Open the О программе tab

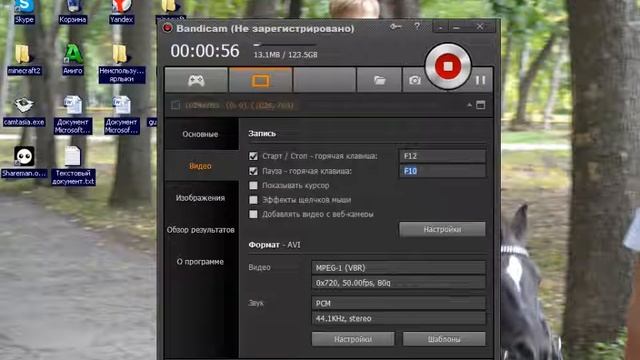click(200, 262)
